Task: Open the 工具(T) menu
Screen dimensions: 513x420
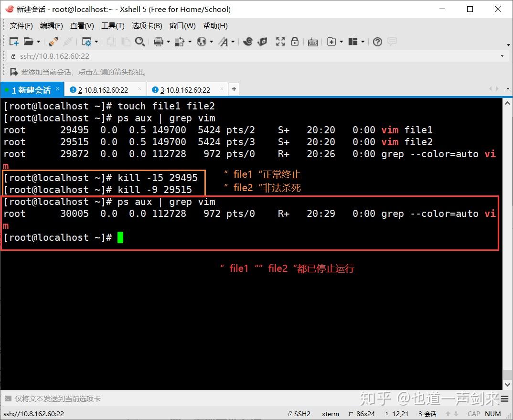Action: 113,25
